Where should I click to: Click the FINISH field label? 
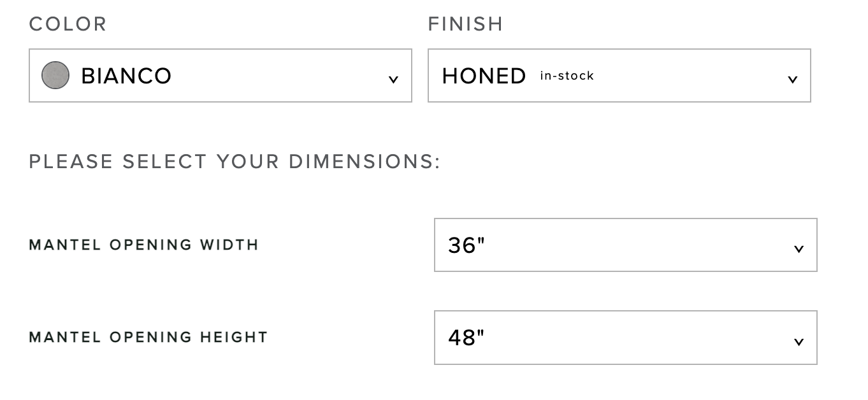pos(465,24)
